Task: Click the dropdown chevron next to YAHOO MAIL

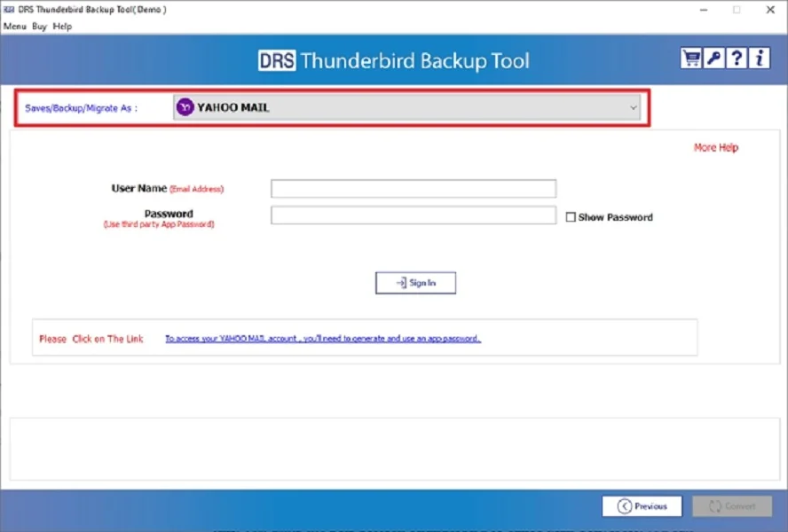Action: coord(633,107)
